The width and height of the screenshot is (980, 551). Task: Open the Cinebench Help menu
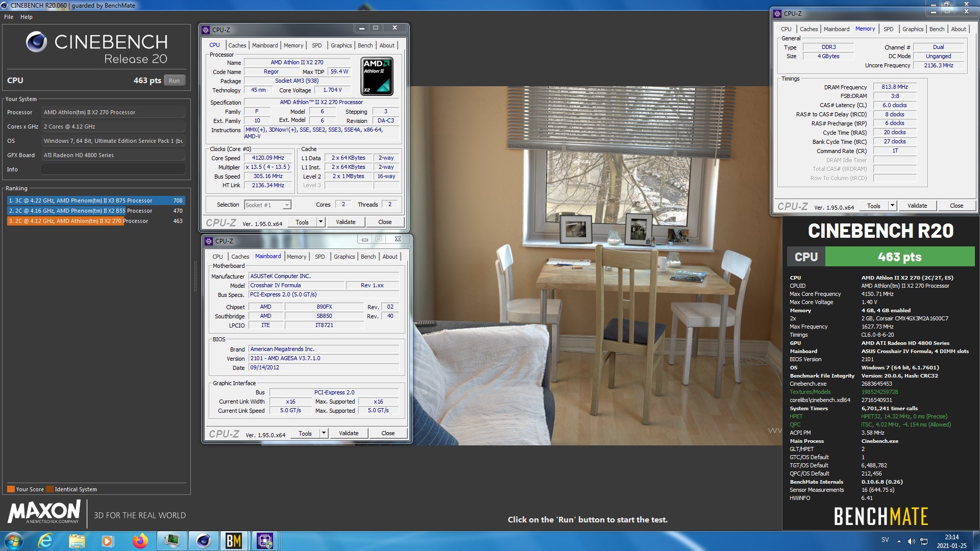click(27, 17)
